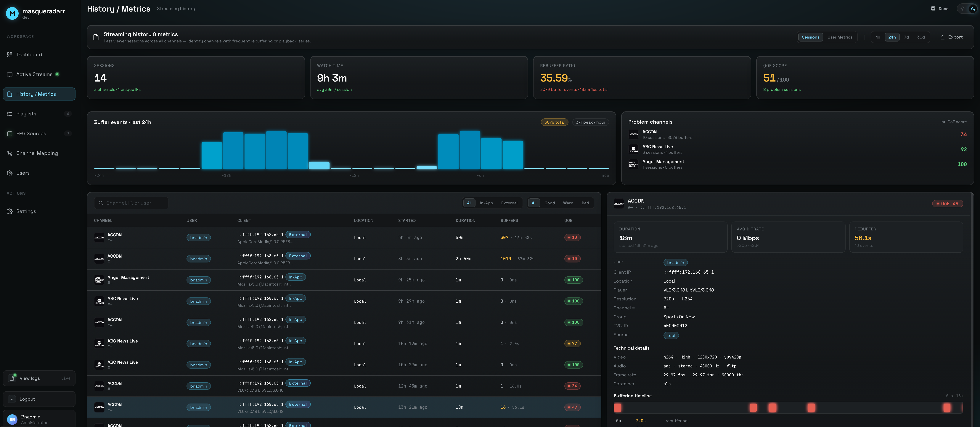Sort by the CHANNEL column header
The image size is (980, 427).
103,221
